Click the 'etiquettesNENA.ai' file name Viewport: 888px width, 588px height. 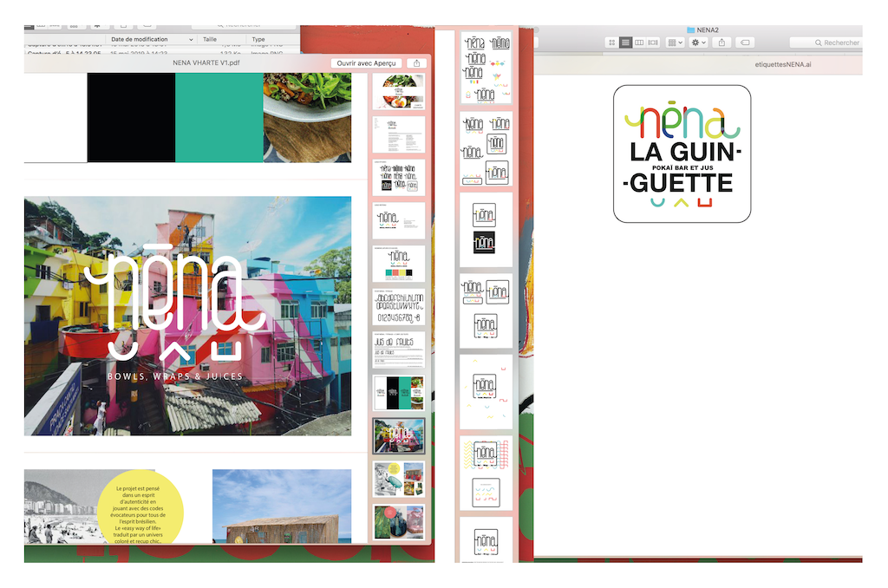click(783, 64)
